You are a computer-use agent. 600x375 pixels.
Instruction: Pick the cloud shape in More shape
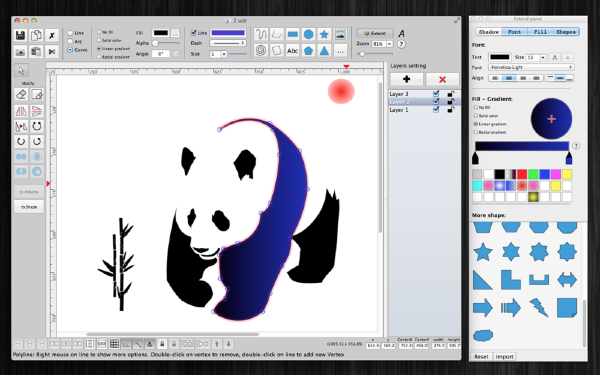[483, 336]
